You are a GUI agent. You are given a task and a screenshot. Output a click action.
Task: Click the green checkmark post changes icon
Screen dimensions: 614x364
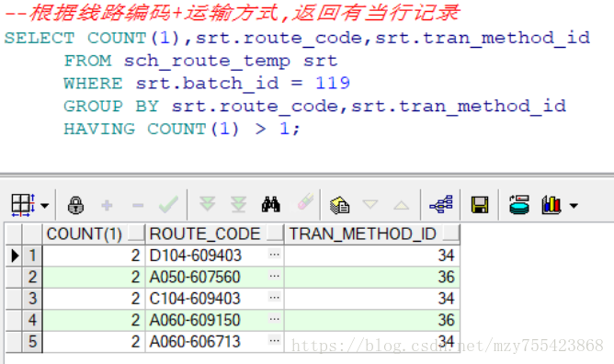[x=168, y=205]
